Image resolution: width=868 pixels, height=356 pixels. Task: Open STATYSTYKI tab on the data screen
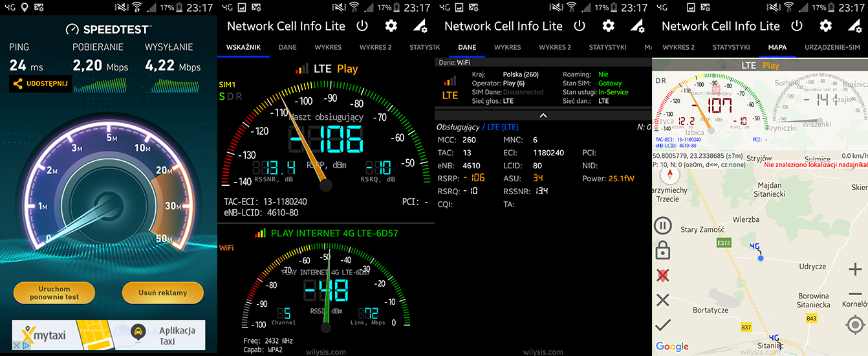608,48
